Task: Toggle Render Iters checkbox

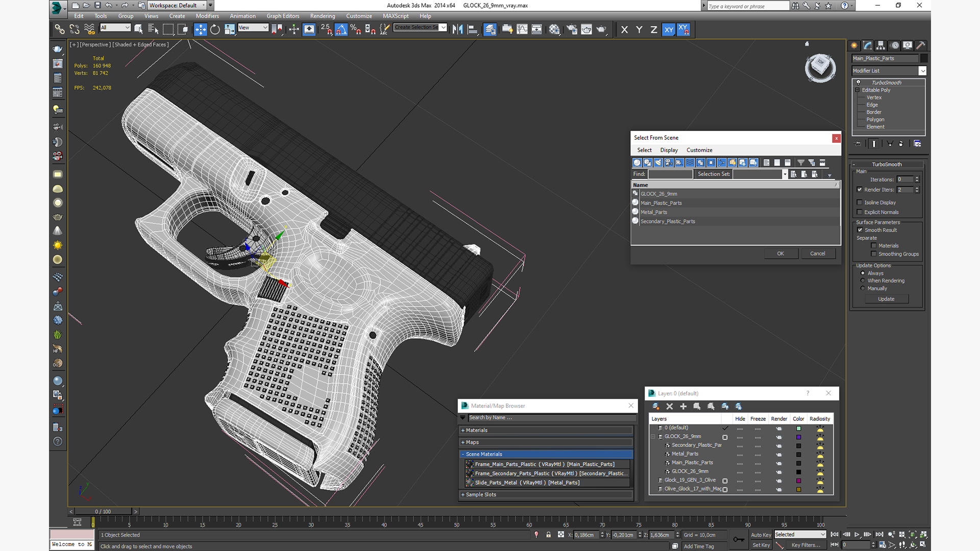Action: click(860, 189)
